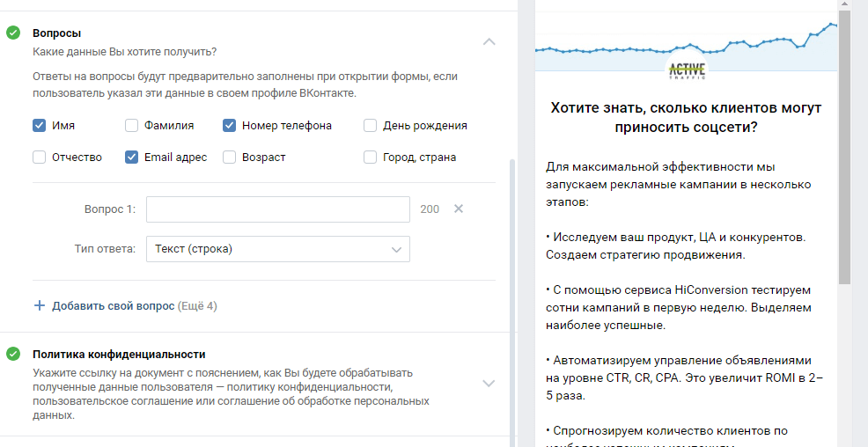Uncheck the Имя checkbox
This screenshot has width=868, height=447.
tap(39, 126)
